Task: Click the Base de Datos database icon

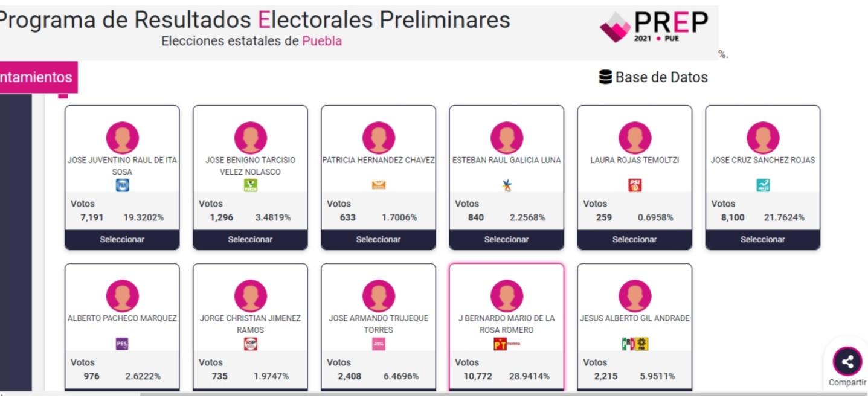Action: click(605, 77)
